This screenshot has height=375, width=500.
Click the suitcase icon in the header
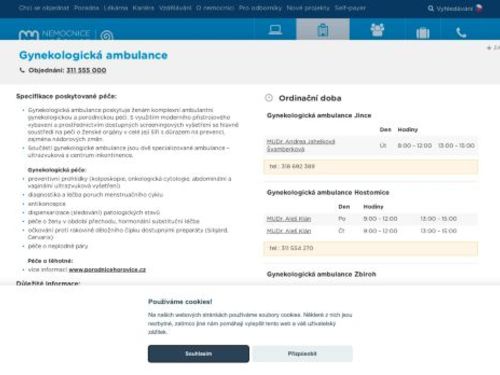[x=423, y=33]
